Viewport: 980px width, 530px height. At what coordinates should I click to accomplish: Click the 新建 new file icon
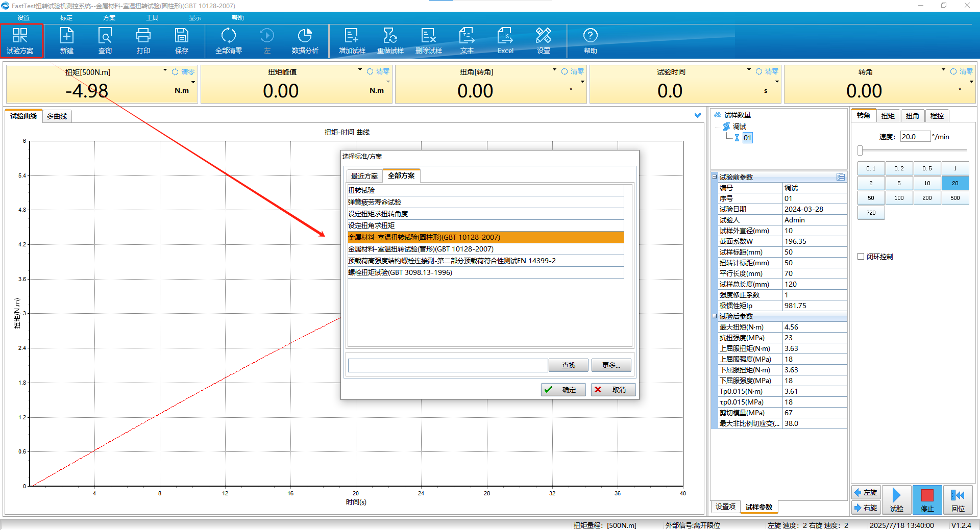pyautogui.click(x=67, y=40)
